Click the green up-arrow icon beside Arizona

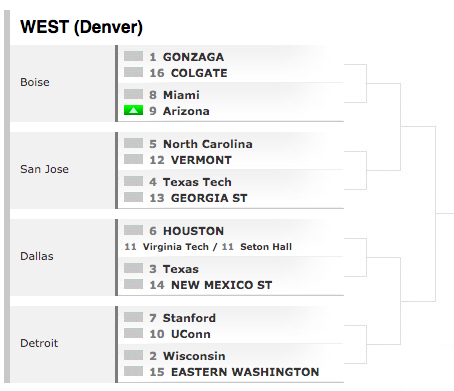pyautogui.click(x=133, y=110)
